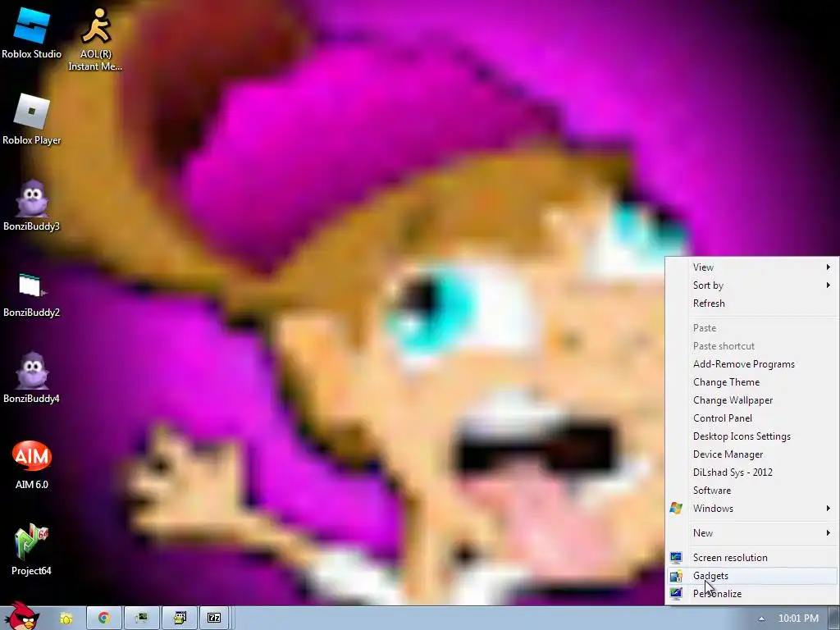
Task: Select DiLshad Sys - 2012 entry
Action: pos(751,472)
